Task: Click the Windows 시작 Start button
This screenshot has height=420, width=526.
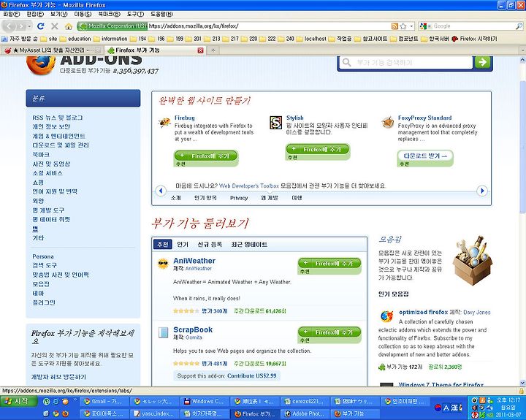Action: 19,401
